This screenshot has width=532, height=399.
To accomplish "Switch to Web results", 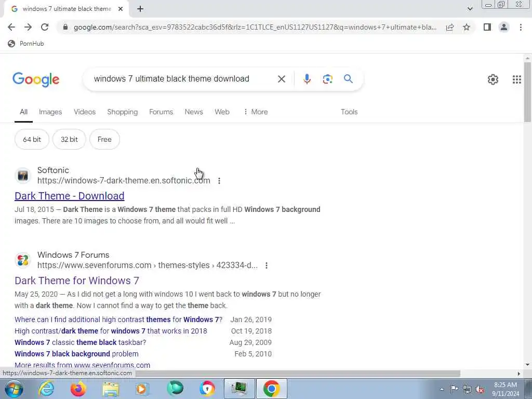I will [222, 112].
